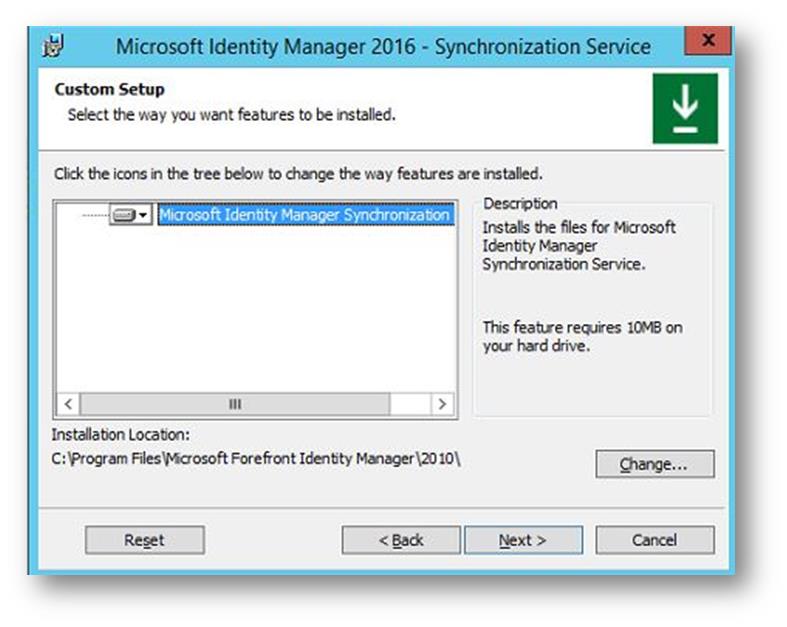Click the right arrow of the feature tree scrollbar
This screenshot has width=787, height=627.
pyautogui.click(x=442, y=404)
